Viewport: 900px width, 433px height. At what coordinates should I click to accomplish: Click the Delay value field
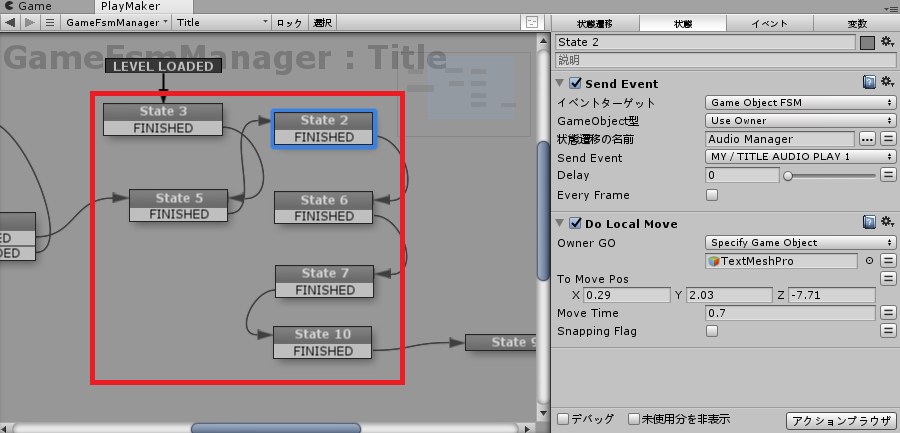[x=742, y=175]
